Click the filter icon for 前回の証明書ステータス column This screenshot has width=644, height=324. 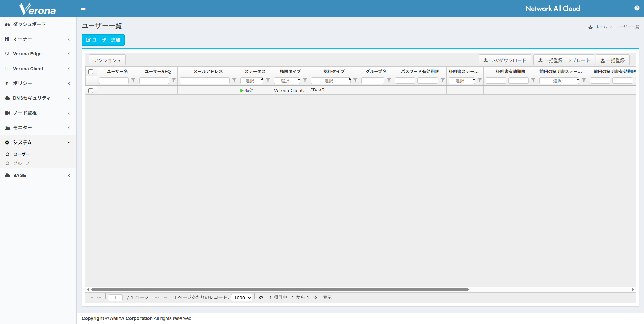pos(584,80)
